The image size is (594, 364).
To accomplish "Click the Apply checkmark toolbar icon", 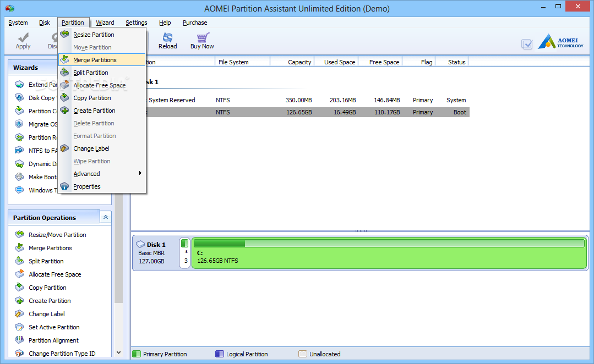I will click(x=23, y=37).
